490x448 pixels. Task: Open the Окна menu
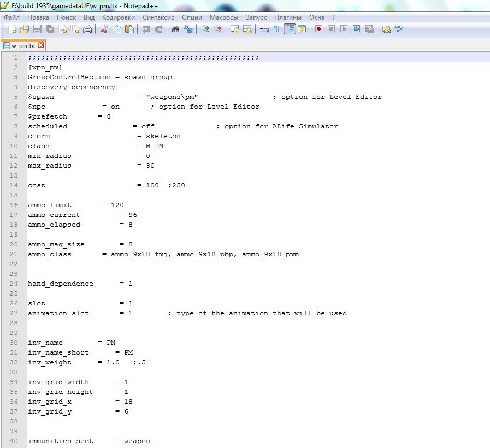(317, 17)
